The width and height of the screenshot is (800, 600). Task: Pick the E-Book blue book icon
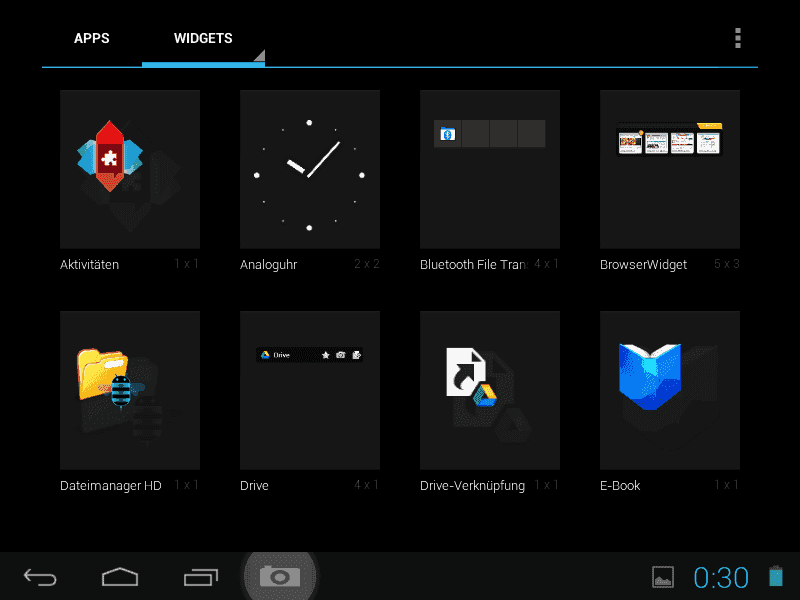pyautogui.click(x=649, y=377)
